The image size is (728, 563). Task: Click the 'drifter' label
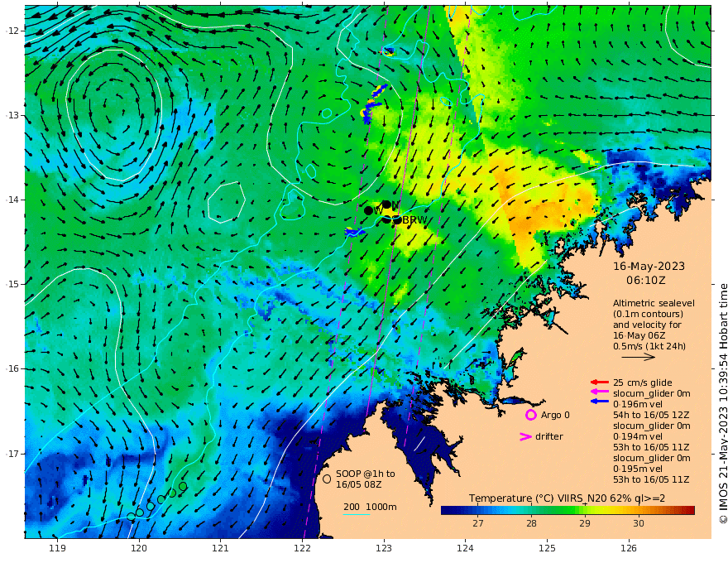coord(548,436)
